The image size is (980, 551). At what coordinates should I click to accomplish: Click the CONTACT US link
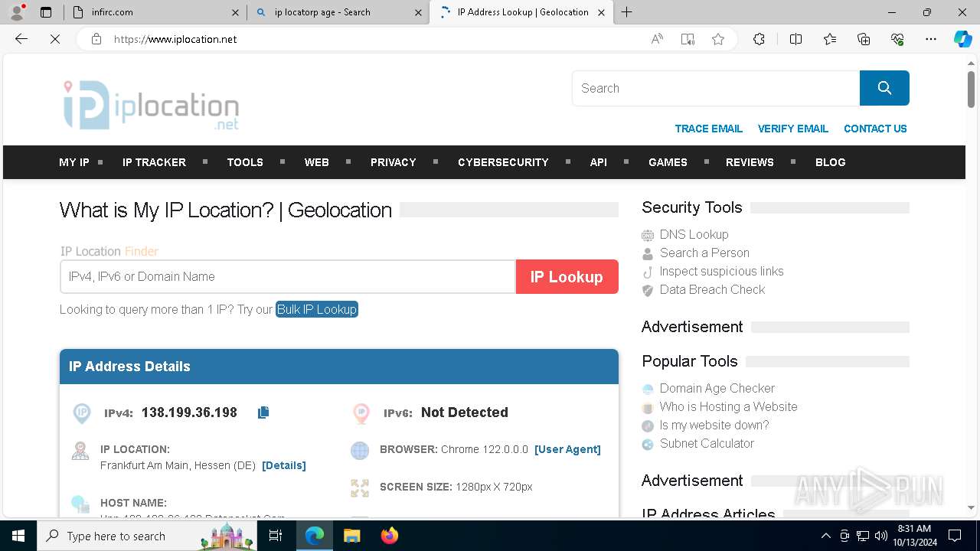(x=875, y=129)
